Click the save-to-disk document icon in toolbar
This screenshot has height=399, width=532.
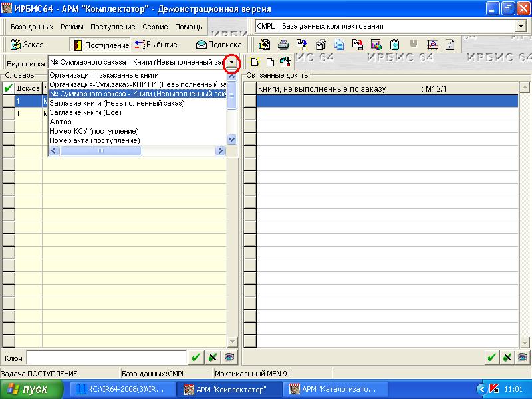[x=358, y=45]
